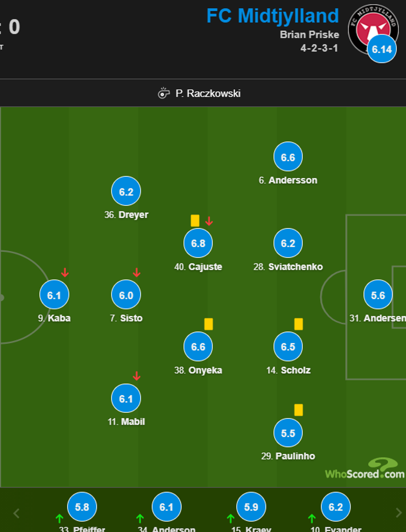Screen dimensions: 406x532
Task: Select Dreyer's 6.2 rating circle
Action: 126,192
